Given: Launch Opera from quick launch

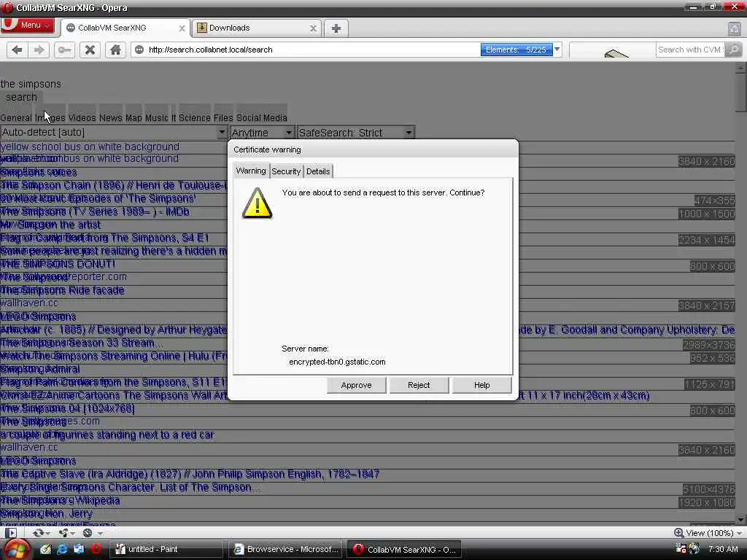Looking at the screenshot, I should pos(96,549).
